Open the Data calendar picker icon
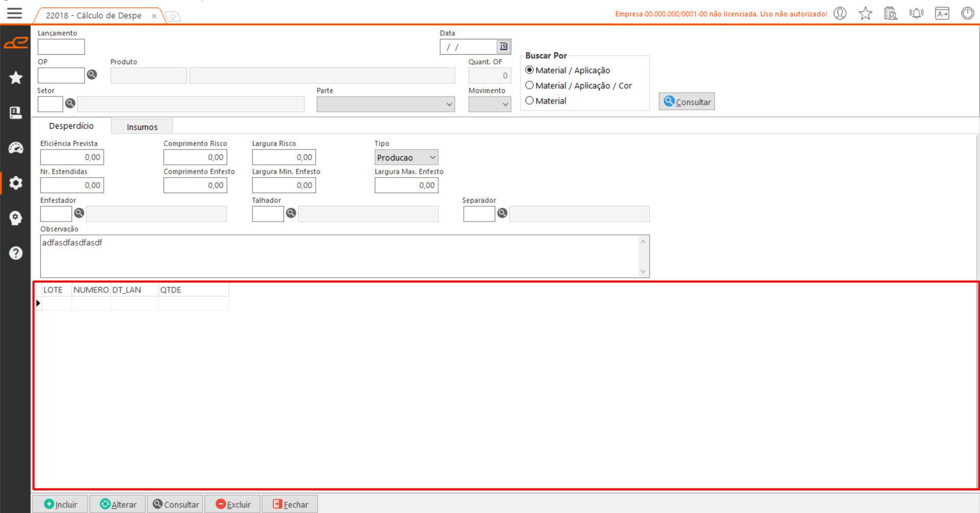Viewport: 980px width, 513px height. point(503,46)
